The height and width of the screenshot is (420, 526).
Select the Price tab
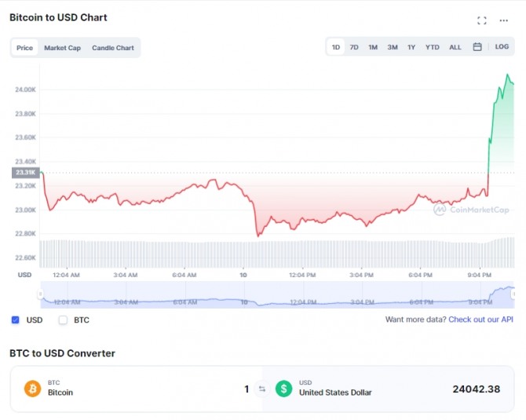click(25, 48)
